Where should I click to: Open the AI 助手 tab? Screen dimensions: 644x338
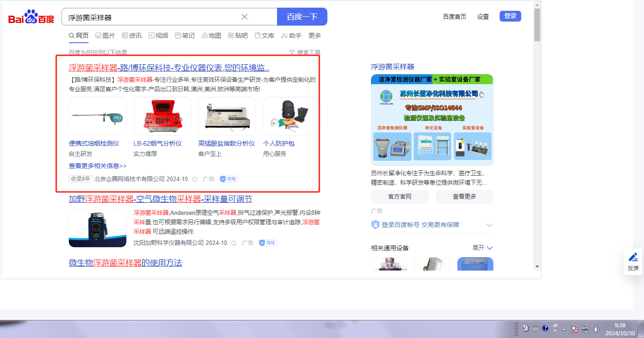point(291,36)
